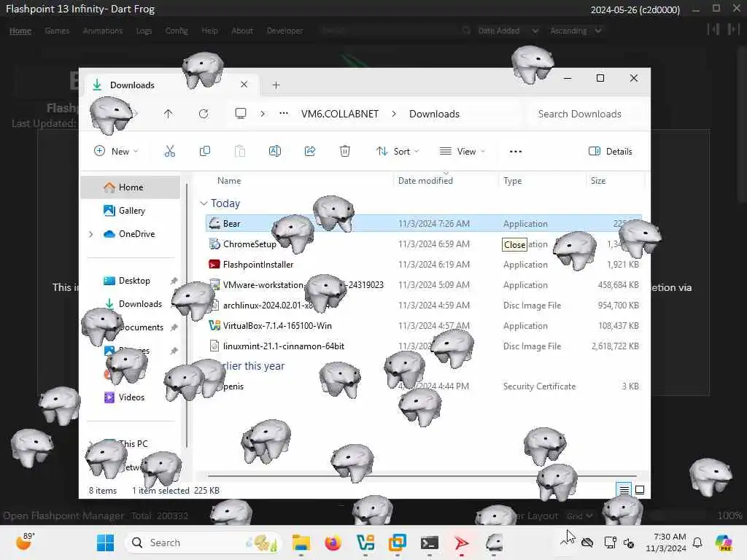Open the Help tab in Flashpoint
Image resolution: width=747 pixels, height=560 pixels.
[x=209, y=31]
